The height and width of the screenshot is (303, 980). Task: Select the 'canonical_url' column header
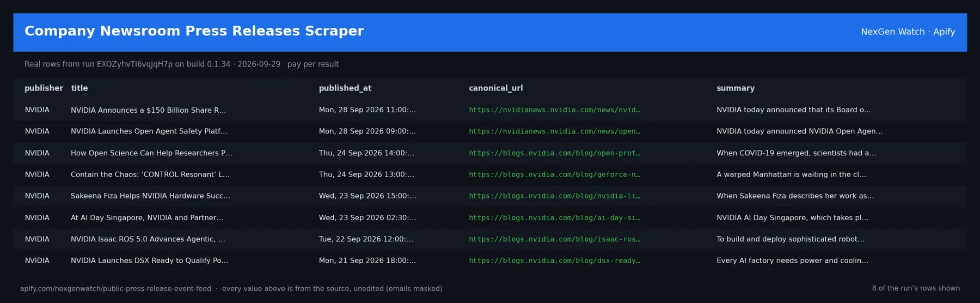[495, 88]
